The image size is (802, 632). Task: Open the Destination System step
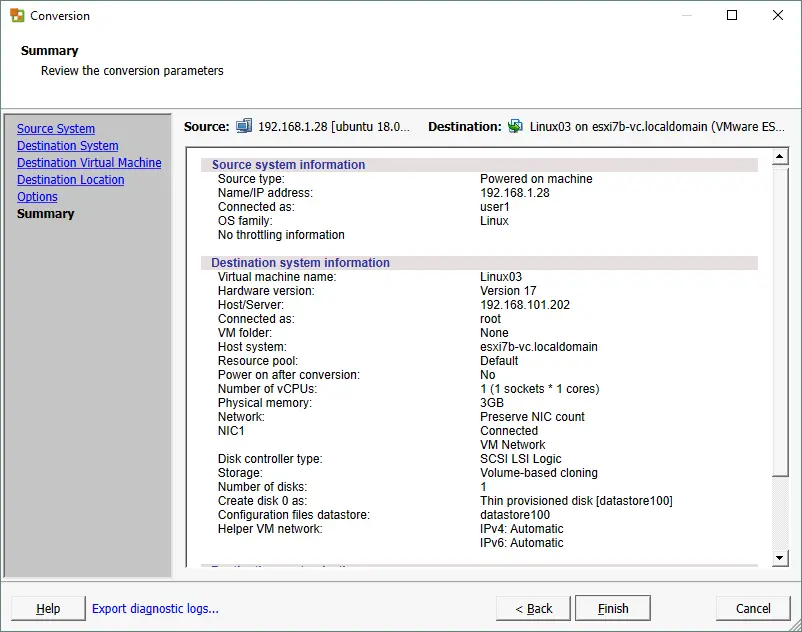tap(68, 146)
